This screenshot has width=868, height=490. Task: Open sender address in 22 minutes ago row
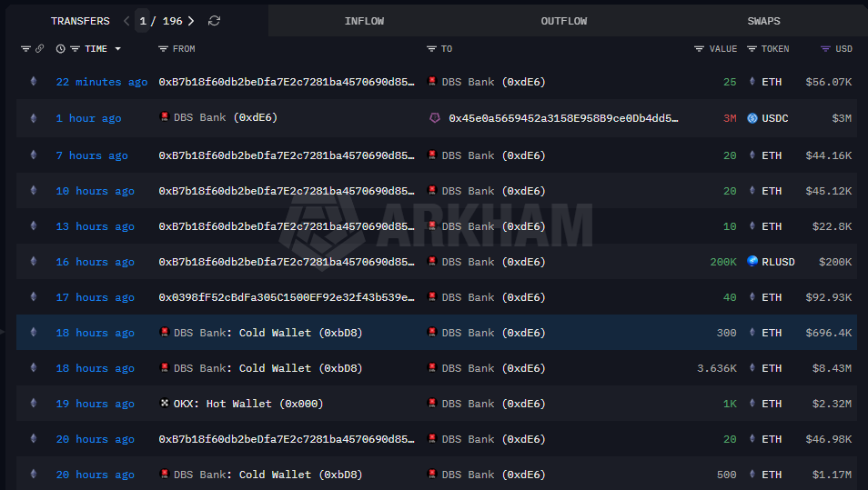click(287, 82)
